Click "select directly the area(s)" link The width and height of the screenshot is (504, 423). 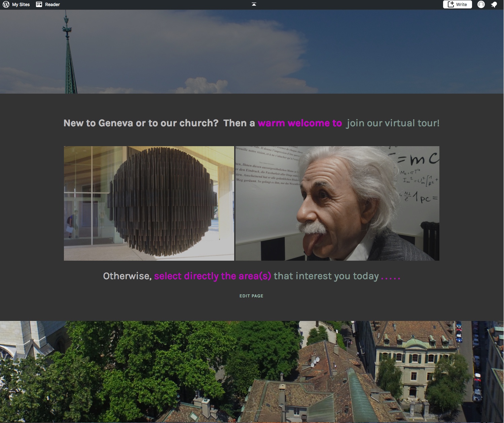pyautogui.click(x=212, y=276)
